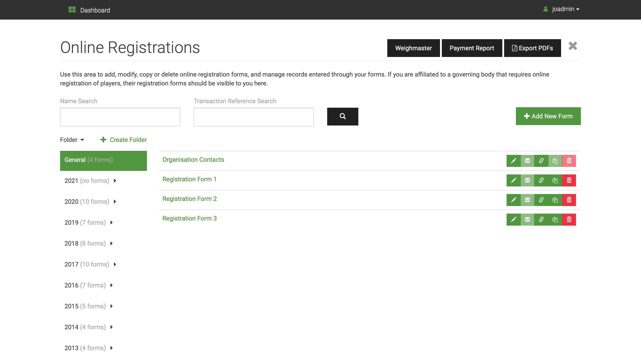Image resolution: width=641 pixels, height=364 pixels.
Task: Email icon for Registration Form 2
Action: (527, 200)
